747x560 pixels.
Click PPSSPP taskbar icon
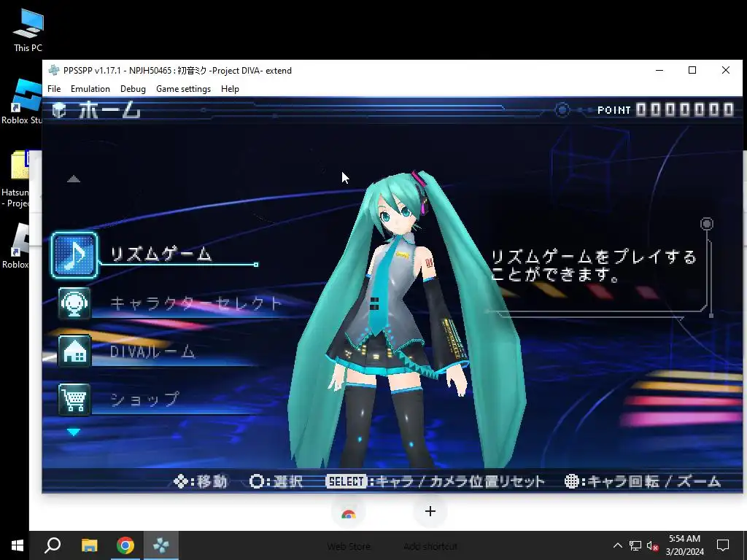pos(161,545)
